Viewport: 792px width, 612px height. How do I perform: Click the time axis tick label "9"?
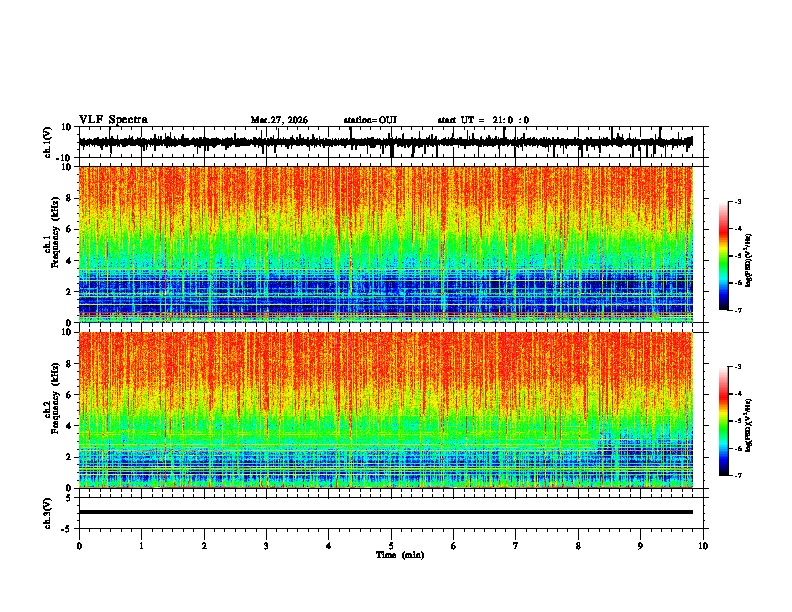point(640,546)
